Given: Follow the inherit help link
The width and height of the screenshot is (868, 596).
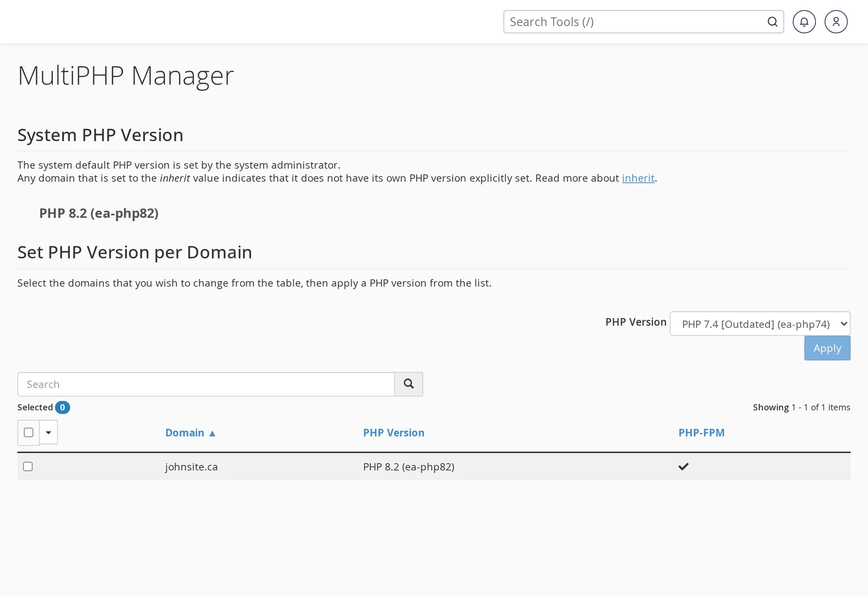Looking at the screenshot, I should 638,178.
